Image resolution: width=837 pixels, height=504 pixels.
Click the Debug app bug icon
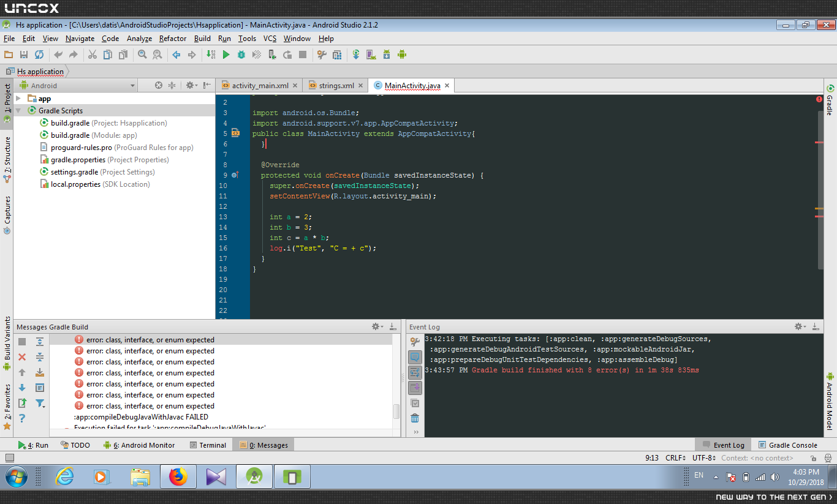(241, 55)
